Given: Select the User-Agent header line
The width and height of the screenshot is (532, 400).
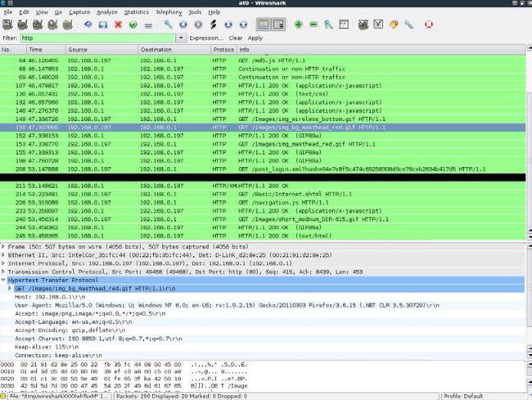Looking at the screenshot, I should (263, 305).
